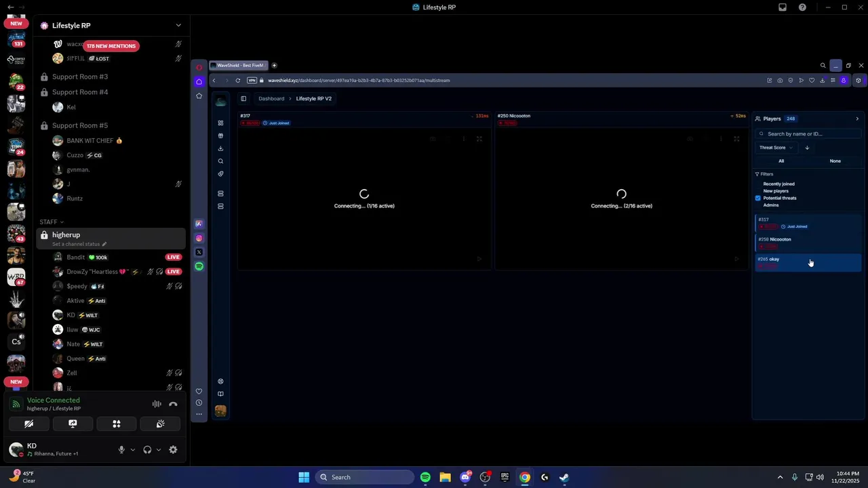Disconnect from the higherup voice channel

pyautogui.click(x=173, y=404)
